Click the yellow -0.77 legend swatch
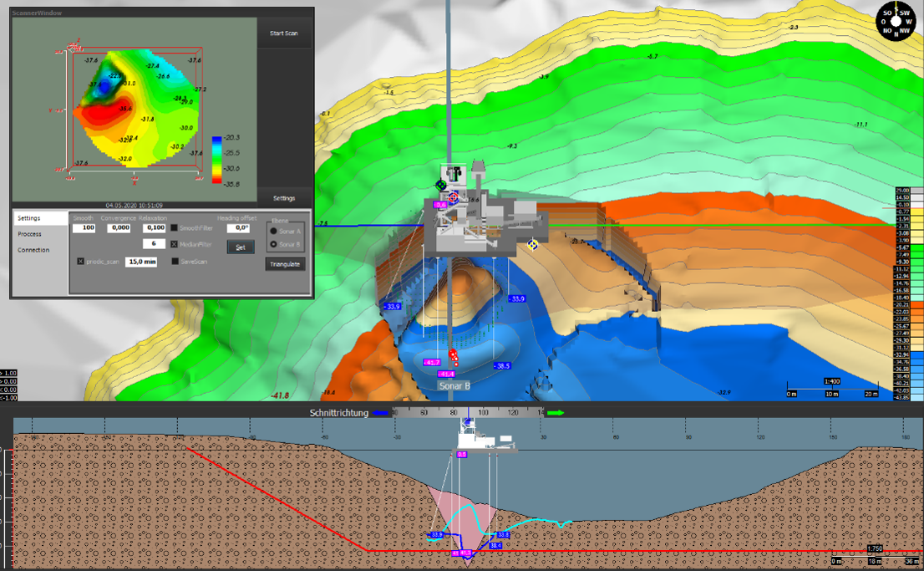The width and height of the screenshot is (924, 571). [x=917, y=212]
